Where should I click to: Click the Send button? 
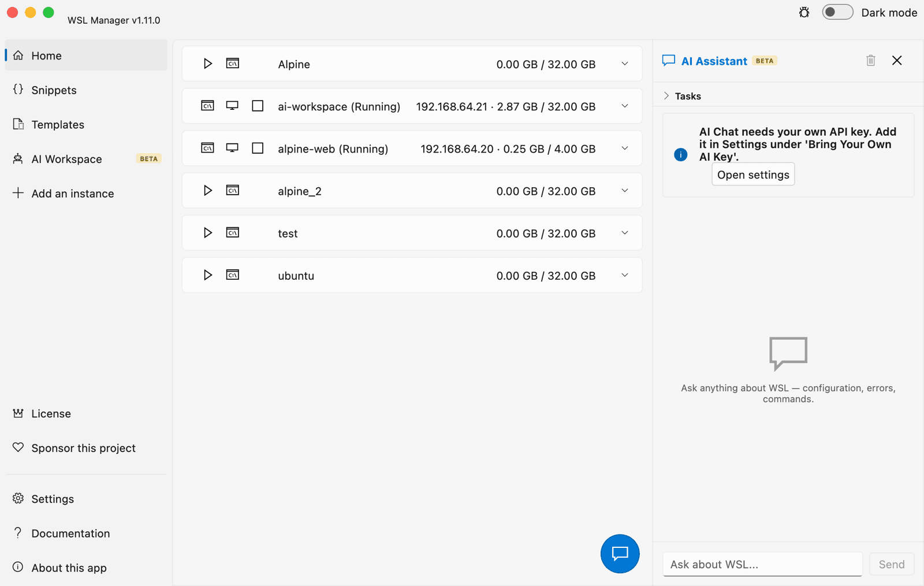point(892,564)
